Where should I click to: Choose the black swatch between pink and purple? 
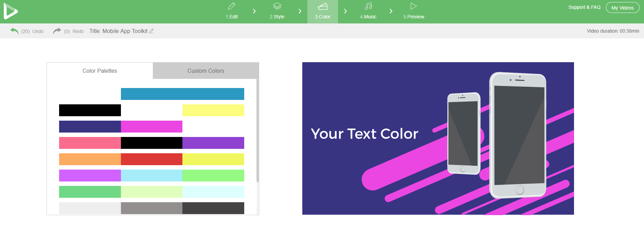click(151, 143)
